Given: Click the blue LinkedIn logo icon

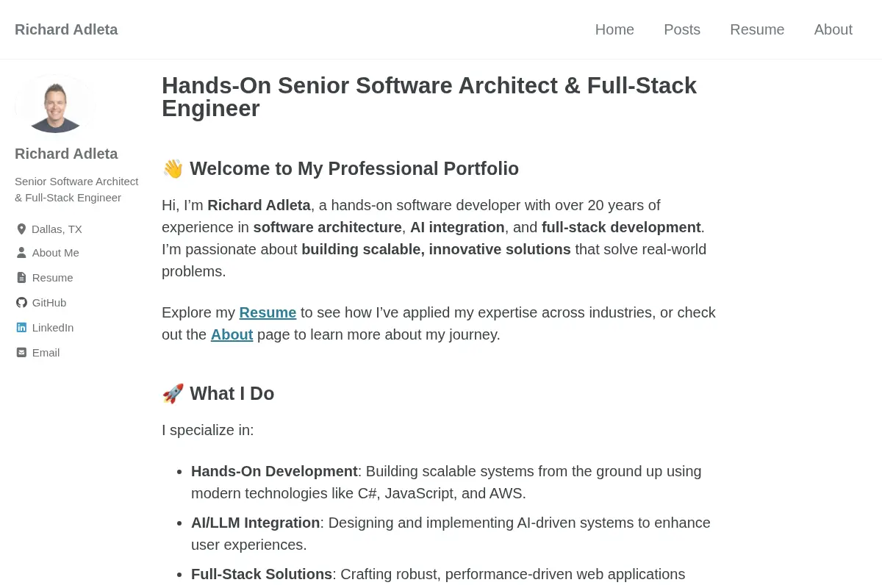Looking at the screenshot, I should pyautogui.click(x=21, y=328).
